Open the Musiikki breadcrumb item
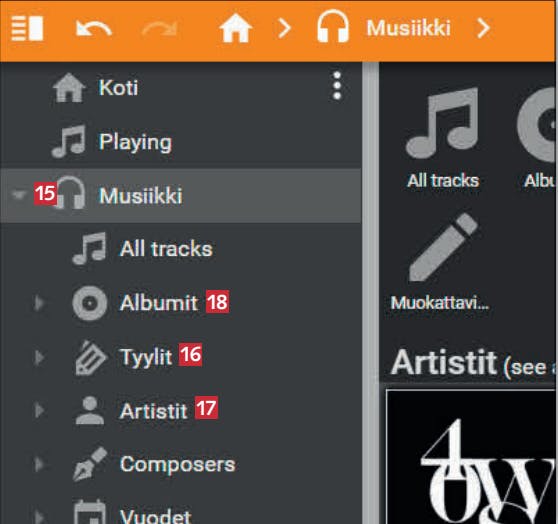558x524 pixels. click(409, 28)
